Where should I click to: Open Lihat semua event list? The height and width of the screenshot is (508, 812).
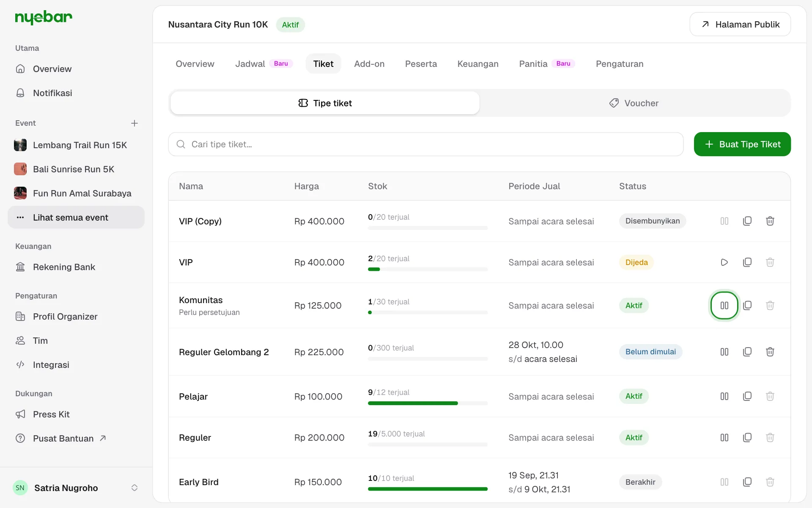pos(76,218)
